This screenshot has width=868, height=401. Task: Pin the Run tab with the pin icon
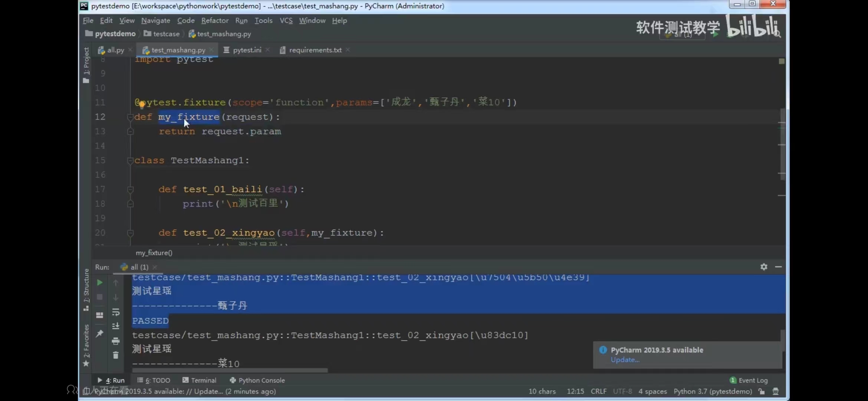[x=99, y=333]
